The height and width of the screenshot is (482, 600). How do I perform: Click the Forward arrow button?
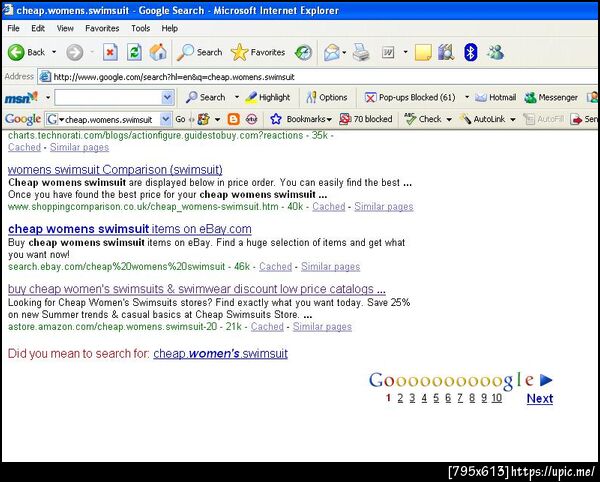(x=75, y=52)
